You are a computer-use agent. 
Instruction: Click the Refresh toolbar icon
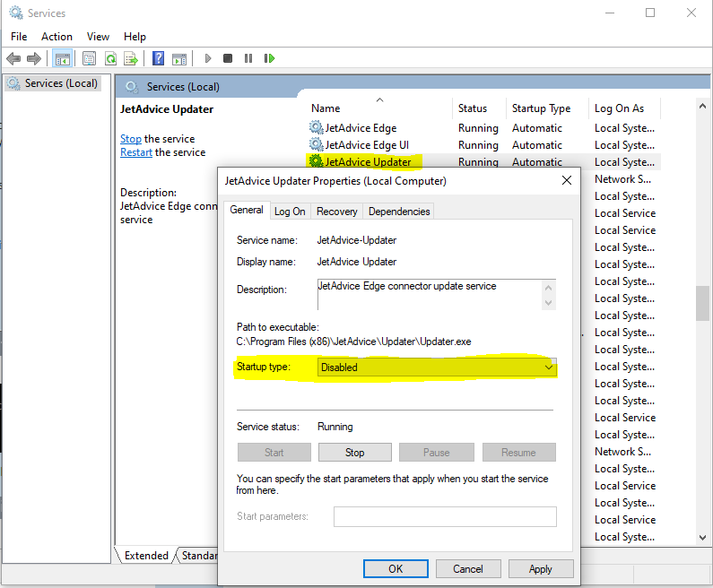110,58
